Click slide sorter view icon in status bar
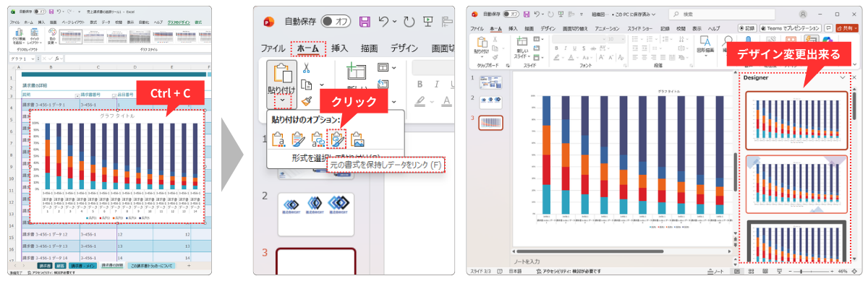Image resolution: width=868 pixels, height=289 pixels. coord(750,271)
